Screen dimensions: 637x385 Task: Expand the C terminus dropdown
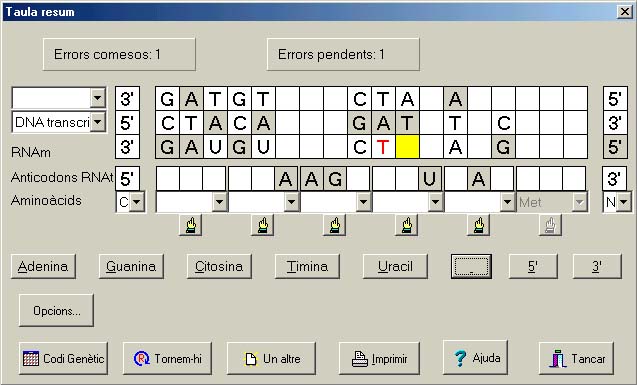click(136, 201)
